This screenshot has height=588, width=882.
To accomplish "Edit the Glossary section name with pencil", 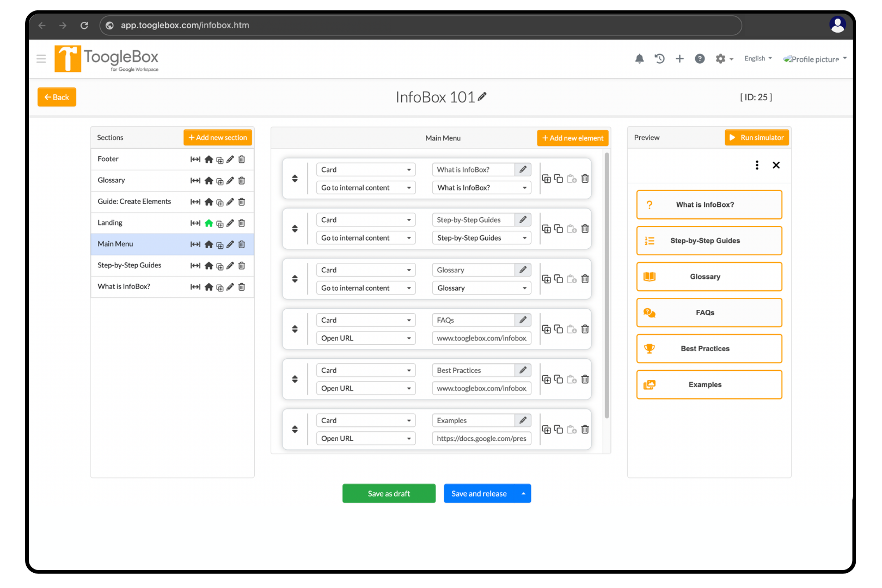I will [x=230, y=180].
